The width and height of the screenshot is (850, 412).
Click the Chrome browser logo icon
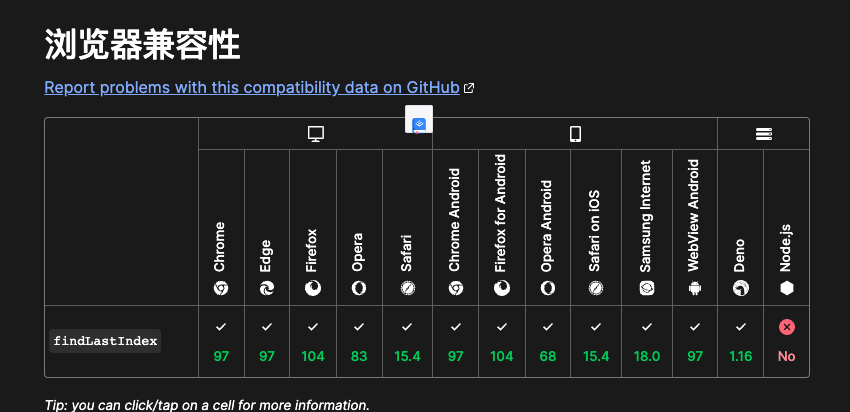(220, 288)
